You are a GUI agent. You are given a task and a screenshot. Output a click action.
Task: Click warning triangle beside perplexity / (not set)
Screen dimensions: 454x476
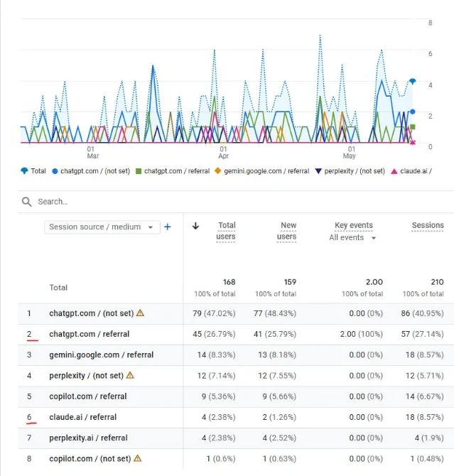click(x=130, y=375)
